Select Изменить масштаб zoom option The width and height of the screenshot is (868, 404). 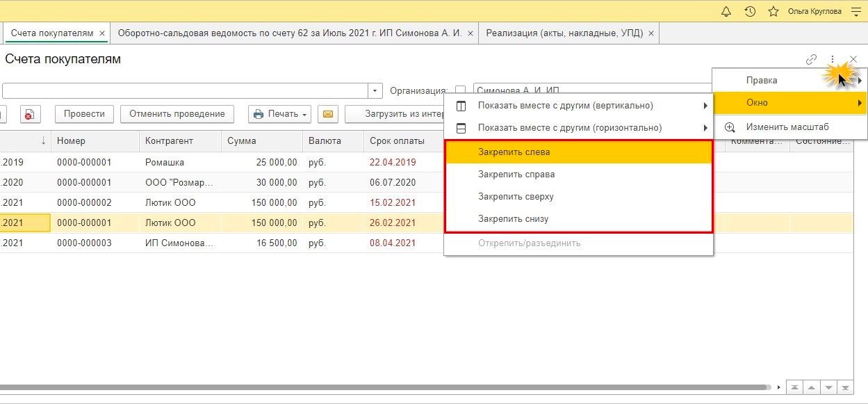point(787,127)
